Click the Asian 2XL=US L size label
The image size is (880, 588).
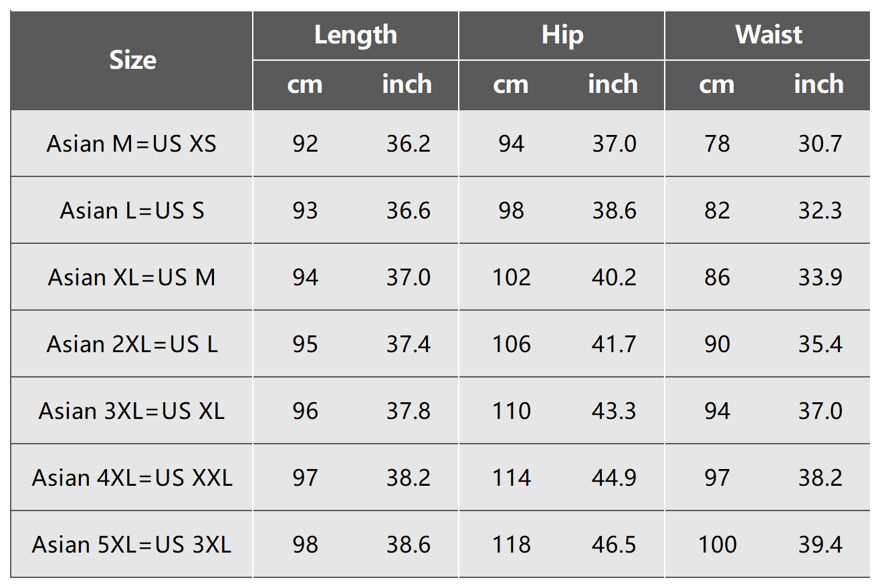click(x=132, y=344)
